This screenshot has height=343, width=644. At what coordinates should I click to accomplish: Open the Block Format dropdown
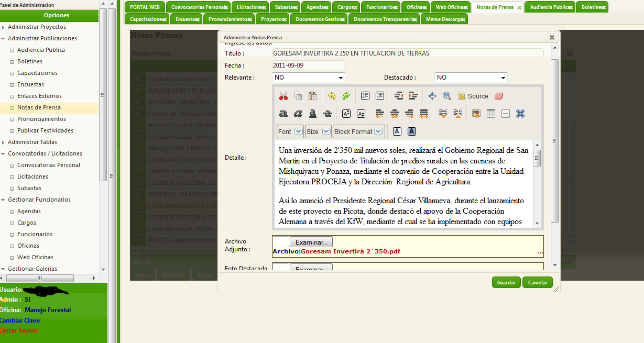[x=358, y=131]
